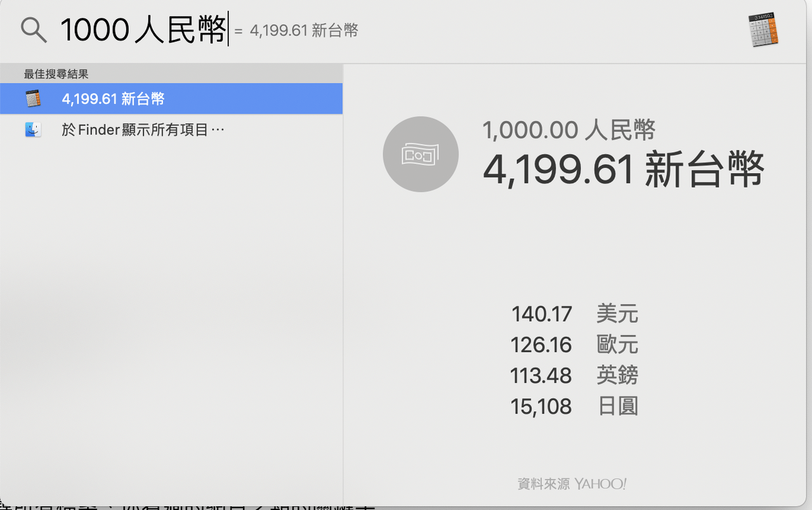Viewport: 812px width, 510px height.
Task: Select the 15,108 日圓 conversion row
Action: click(574, 406)
